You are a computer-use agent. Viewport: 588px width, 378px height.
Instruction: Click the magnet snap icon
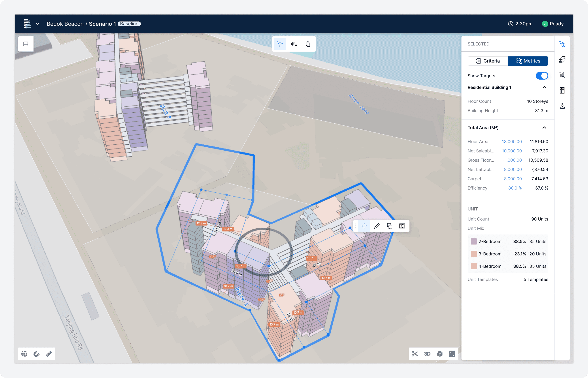click(37, 354)
